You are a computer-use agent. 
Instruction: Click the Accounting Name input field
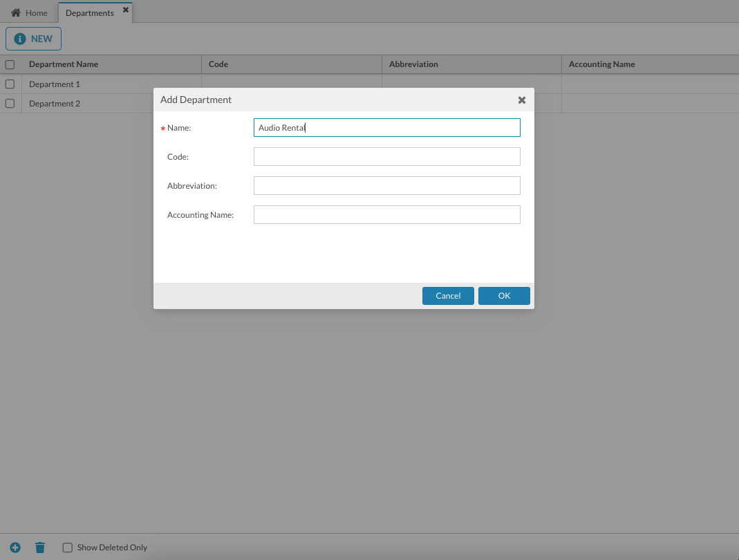pyautogui.click(x=386, y=214)
